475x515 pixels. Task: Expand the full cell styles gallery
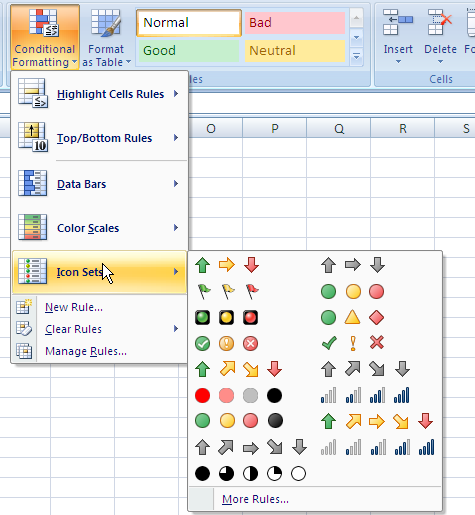pos(356,57)
